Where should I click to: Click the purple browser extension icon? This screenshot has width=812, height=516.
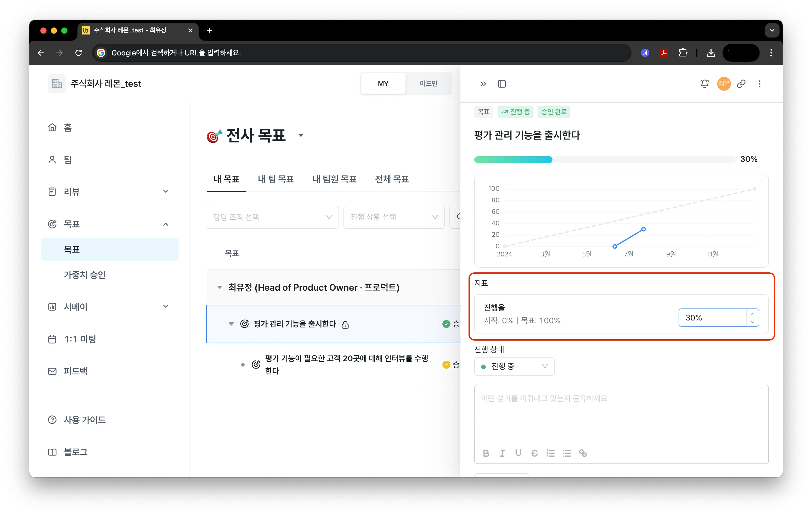point(645,53)
